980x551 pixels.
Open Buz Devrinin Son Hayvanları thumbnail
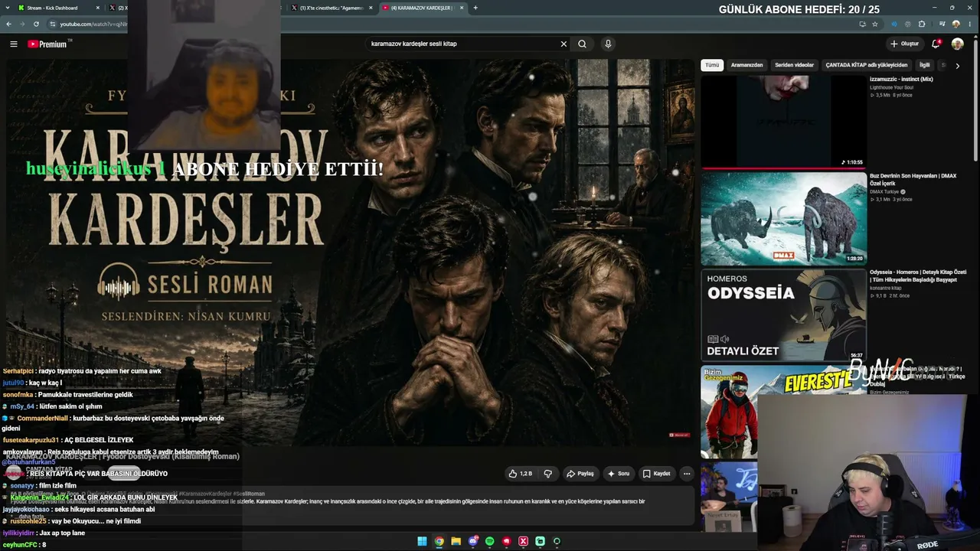click(784, 218)
